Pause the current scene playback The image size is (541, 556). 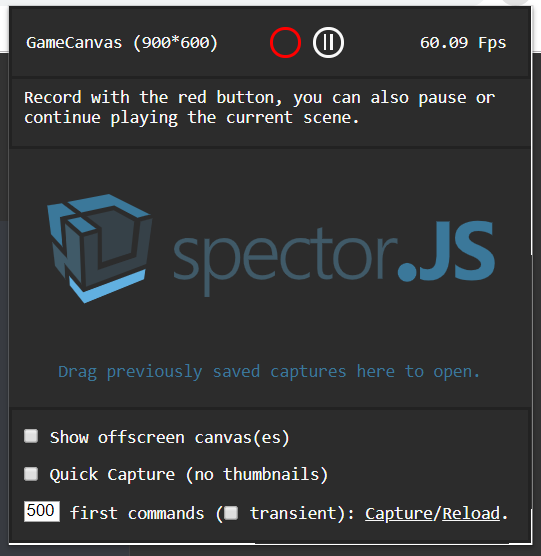tap(328, 43)
